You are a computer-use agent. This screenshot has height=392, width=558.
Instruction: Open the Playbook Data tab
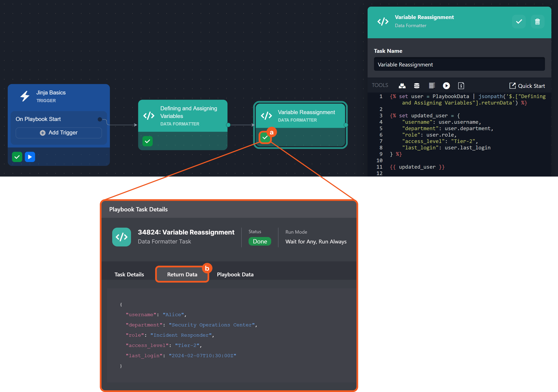coord(235,274)
